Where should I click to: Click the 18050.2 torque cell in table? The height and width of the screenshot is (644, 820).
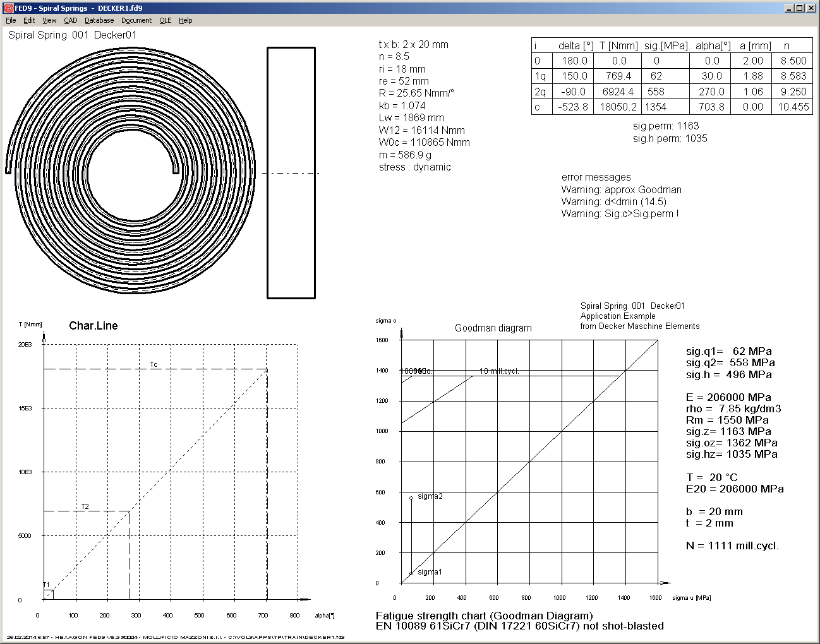[618, 107]
